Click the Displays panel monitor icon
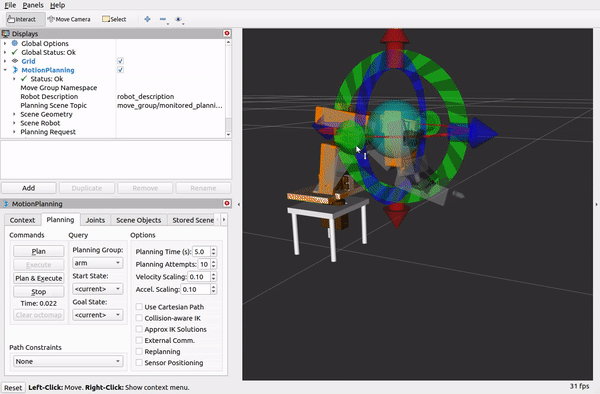The width and height of the screenshot is (600, 394). (x=5, y=34)
